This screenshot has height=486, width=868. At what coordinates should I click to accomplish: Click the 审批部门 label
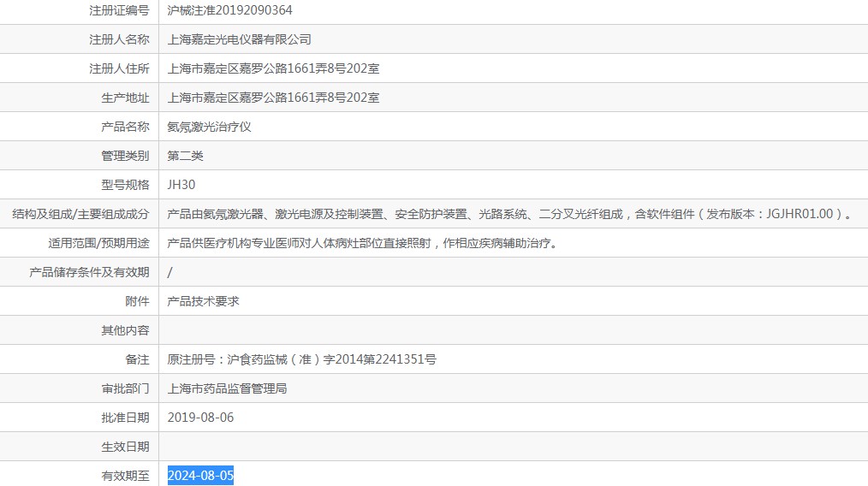tap(125, 388)
